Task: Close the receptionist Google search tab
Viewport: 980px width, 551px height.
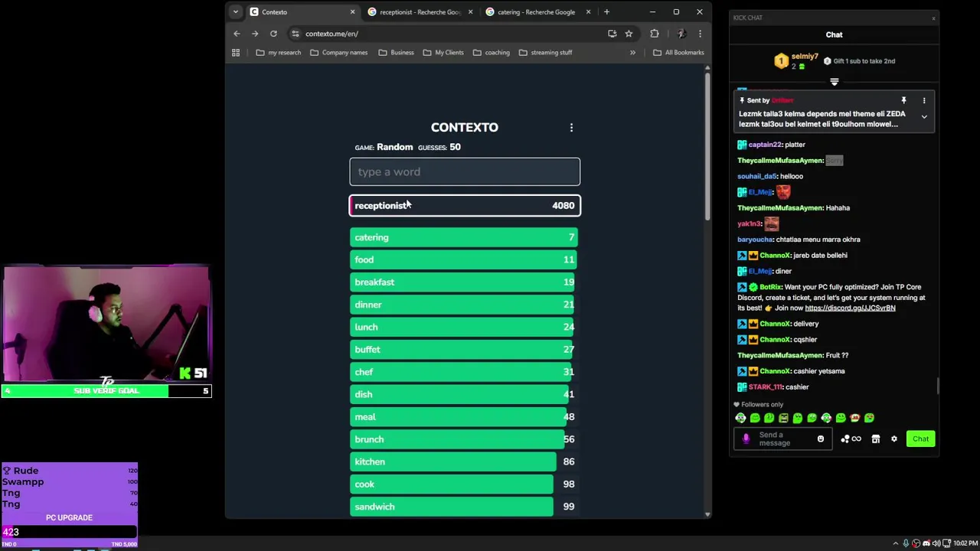Action: point(470,11)
